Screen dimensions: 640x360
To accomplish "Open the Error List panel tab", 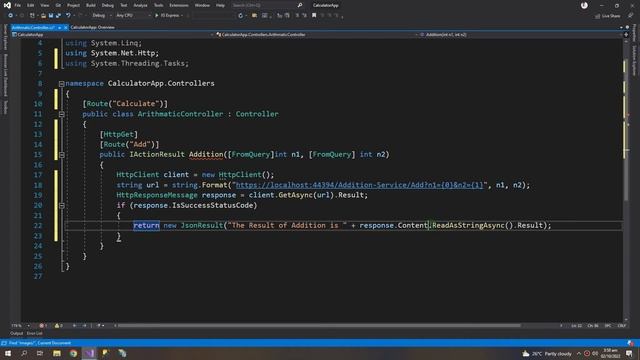I will pos(34,333).
